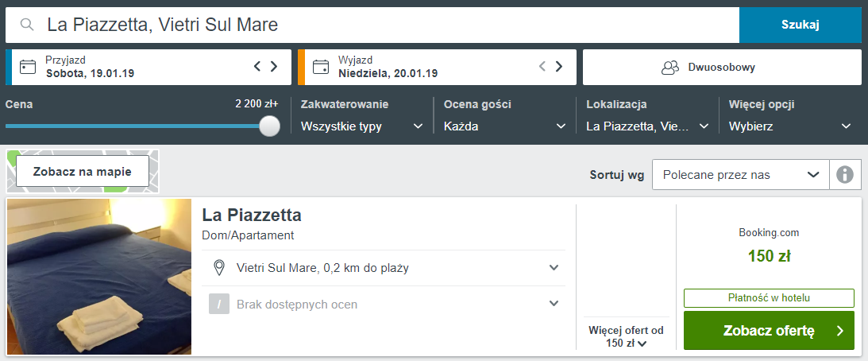Open the Więcej opcji dropdown

pos(790,126)
